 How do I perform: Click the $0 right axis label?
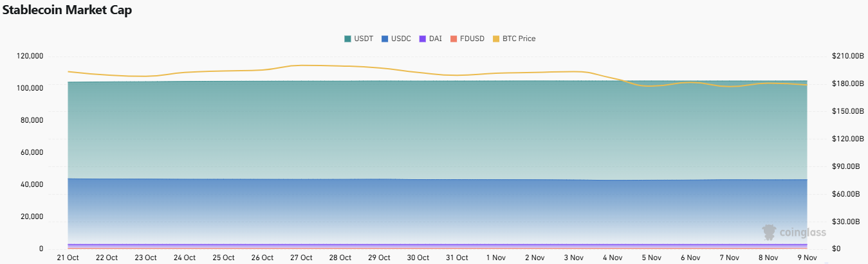836,249
